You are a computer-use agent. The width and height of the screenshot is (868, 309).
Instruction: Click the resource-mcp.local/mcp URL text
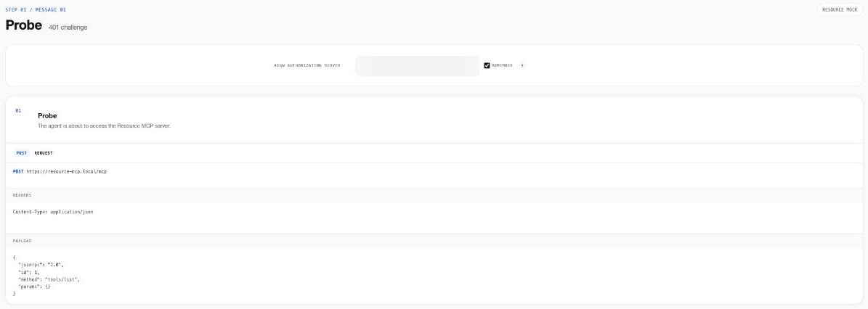pyautogui.click(x=66, y=172)
